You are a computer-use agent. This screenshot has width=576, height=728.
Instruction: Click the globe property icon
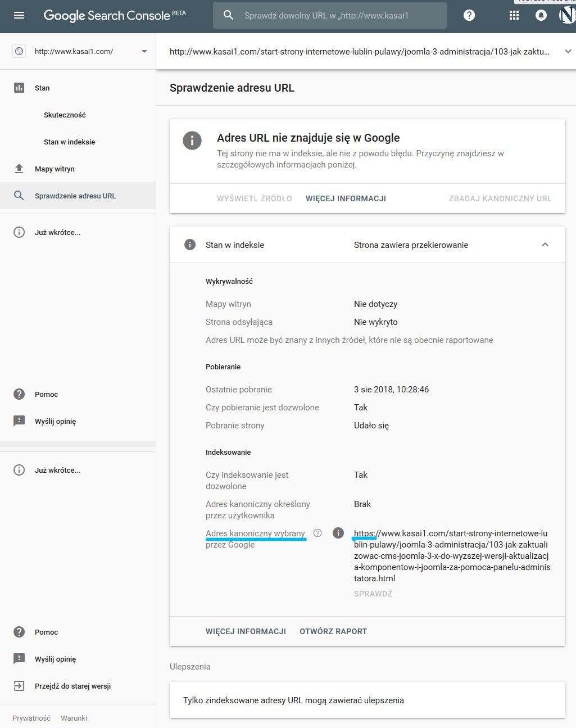tap(19, 51)
